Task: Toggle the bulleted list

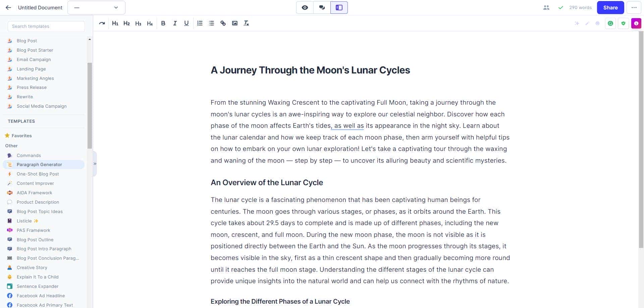Action: pos(211,23)
